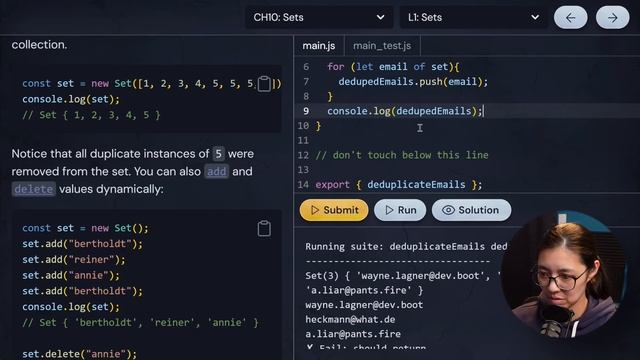Select line number 11 in the editor gutter
Screen dimensions: 640x360
tap(303, 140)
